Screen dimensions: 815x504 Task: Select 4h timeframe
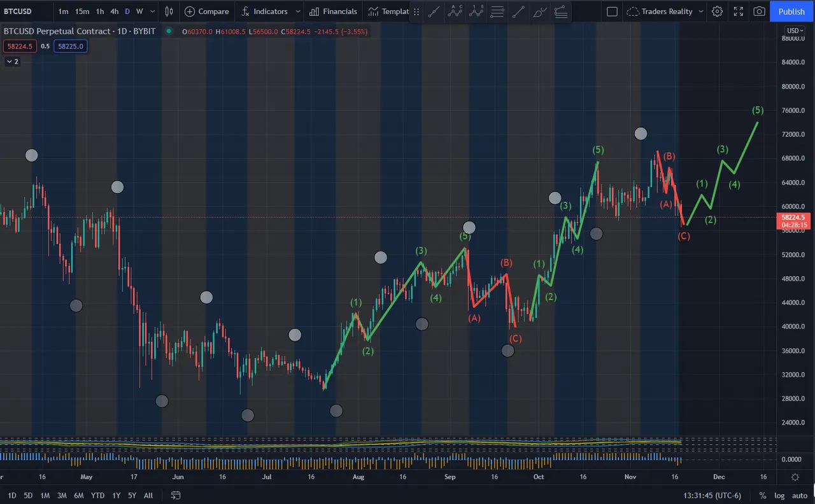tap(114, 11)
